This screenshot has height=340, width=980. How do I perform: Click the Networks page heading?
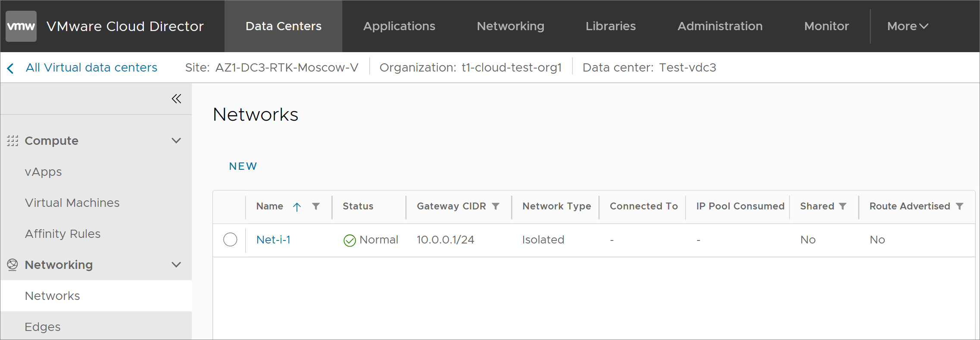256,115
